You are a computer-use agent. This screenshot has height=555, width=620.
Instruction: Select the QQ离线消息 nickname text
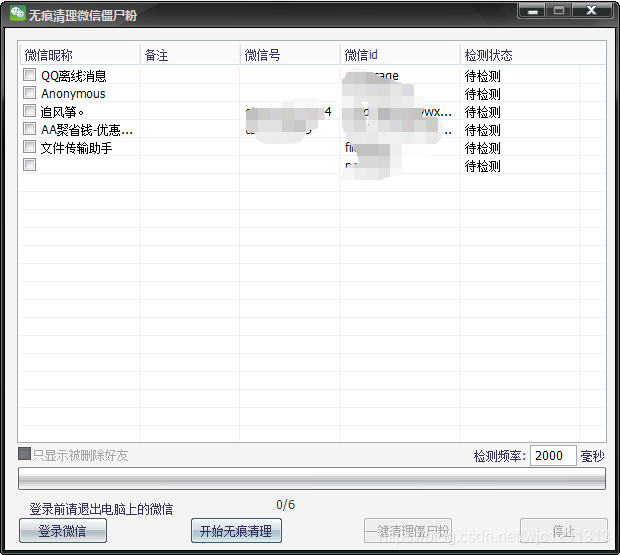pyautogui.click(x=74, y=76)
